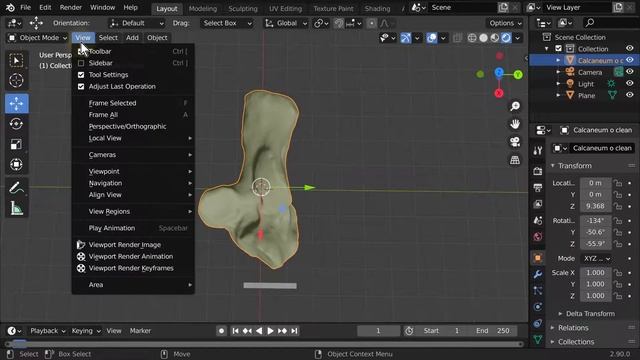The image size is (640, 360).
Task: Click the timeline horizontal scrollbar
Action: tap(264, 344)
